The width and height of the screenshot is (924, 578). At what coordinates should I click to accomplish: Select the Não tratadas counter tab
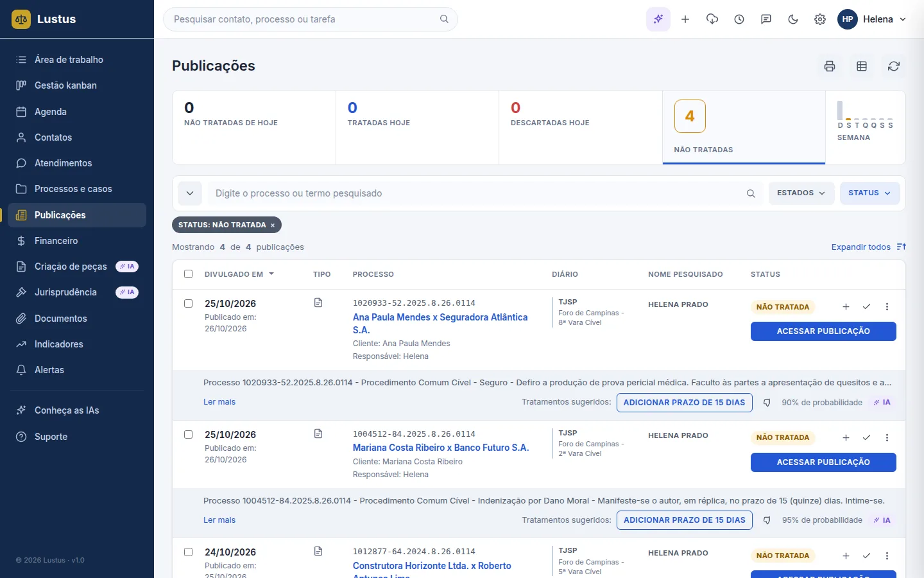click(x=744, y=127)
